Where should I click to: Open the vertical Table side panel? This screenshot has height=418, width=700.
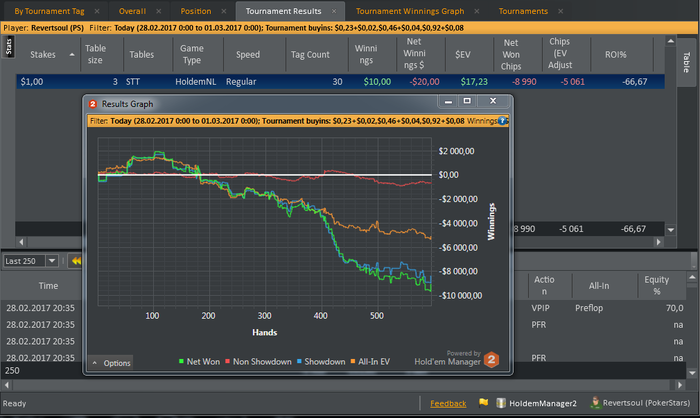(687, 63)
